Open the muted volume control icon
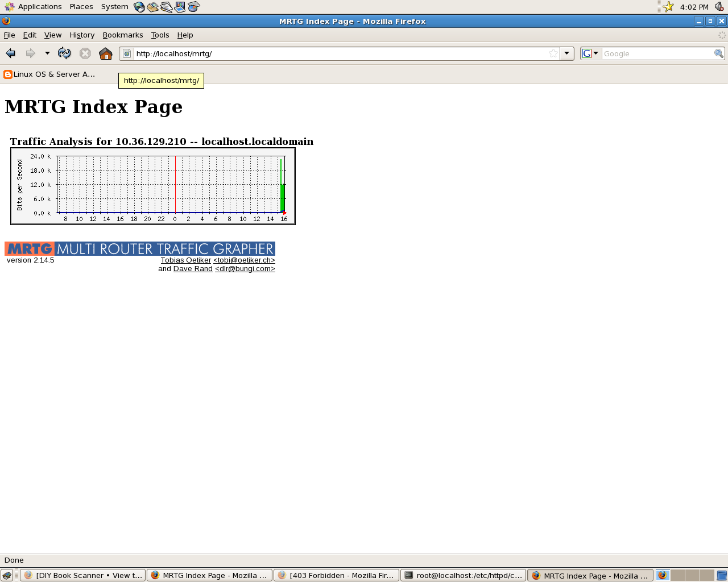728x582 pixels. 719,7
